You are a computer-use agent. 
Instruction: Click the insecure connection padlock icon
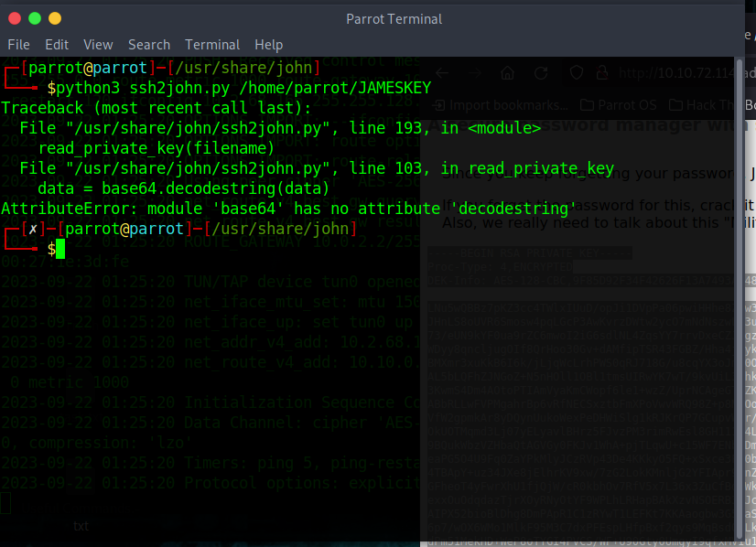(601, 73)
